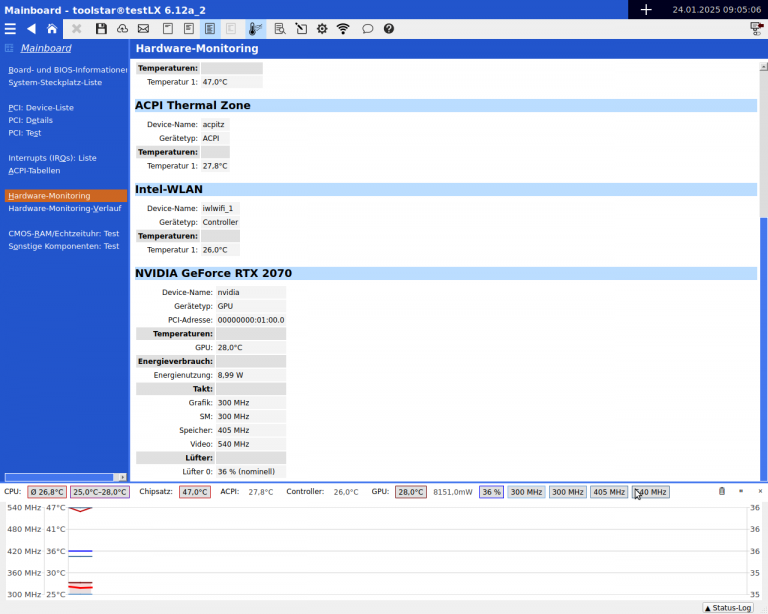Delete graph data with the trash icon

click(722, 491)
